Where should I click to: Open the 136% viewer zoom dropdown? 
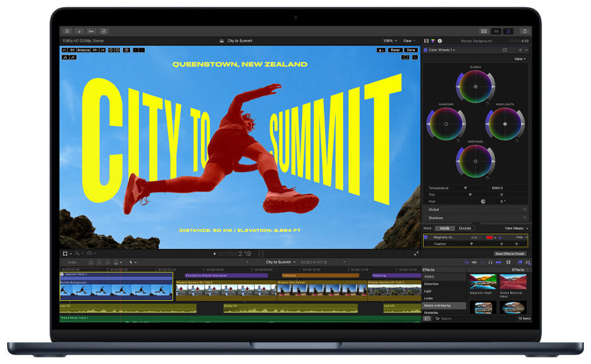(x=390, y=40)
